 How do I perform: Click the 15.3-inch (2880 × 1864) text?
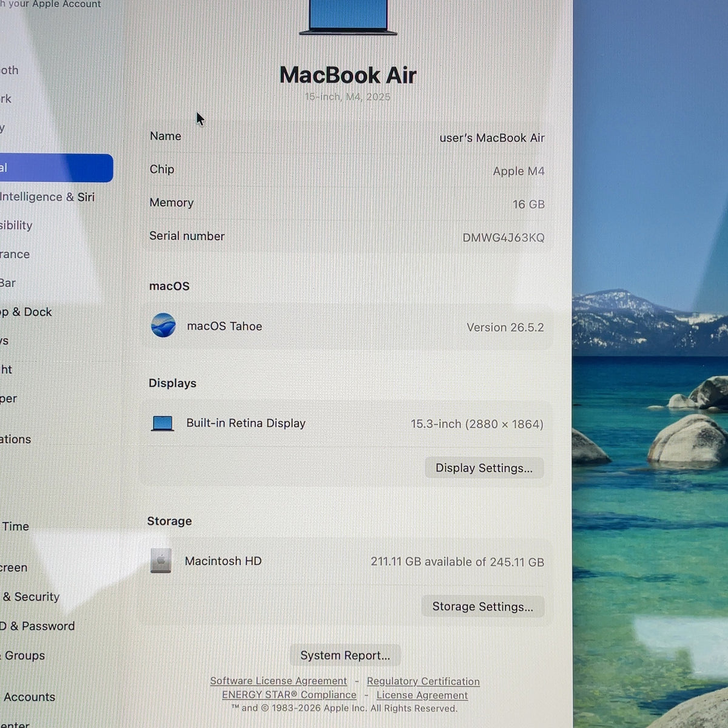(x=477, y=424)
